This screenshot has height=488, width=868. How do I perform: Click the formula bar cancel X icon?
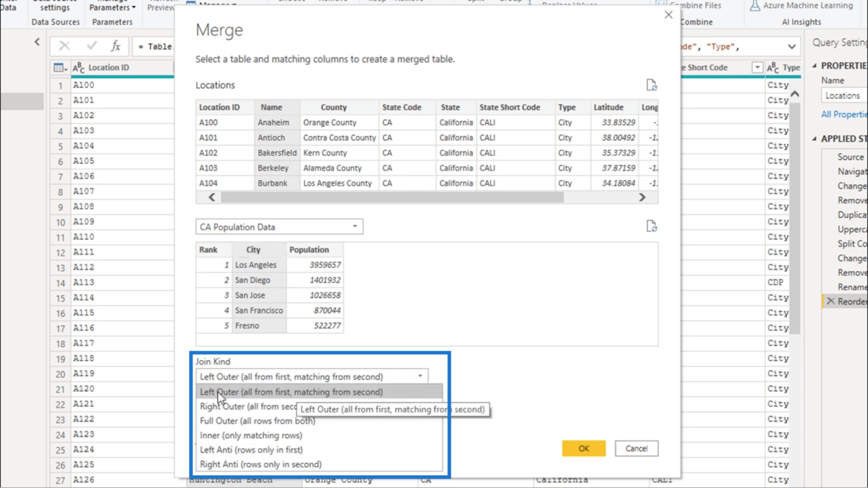(x=64, y=46)
